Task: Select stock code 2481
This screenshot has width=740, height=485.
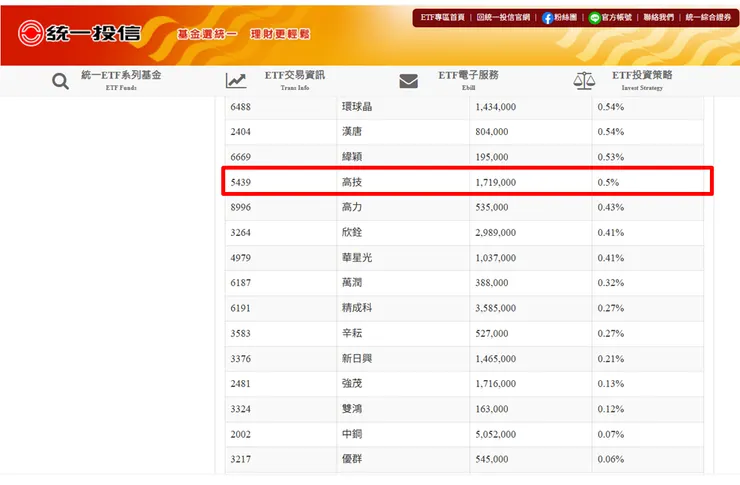Action: click(x=240, y=384)
